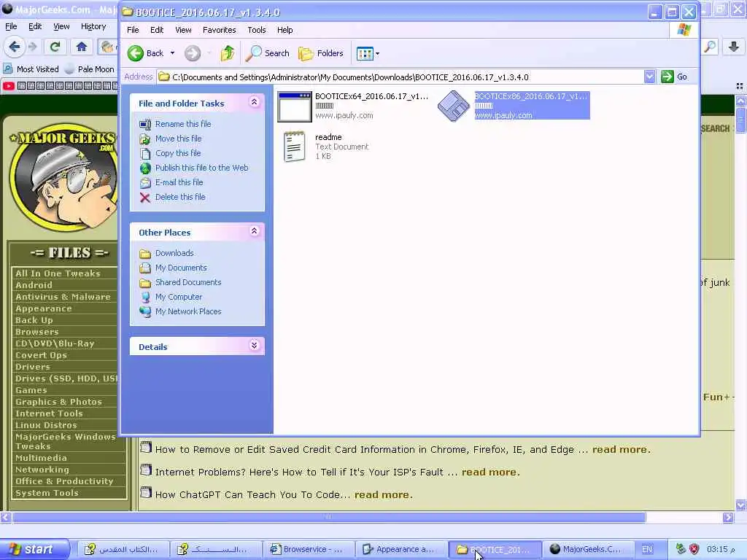Viewport: 747px width, 560px height.
Task: Click the Pale Moon search magnifier icon
Action: (x=710, y=47)
